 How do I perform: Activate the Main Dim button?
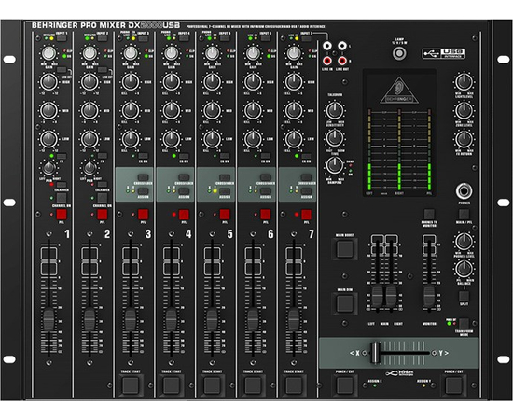coord(345,303)
